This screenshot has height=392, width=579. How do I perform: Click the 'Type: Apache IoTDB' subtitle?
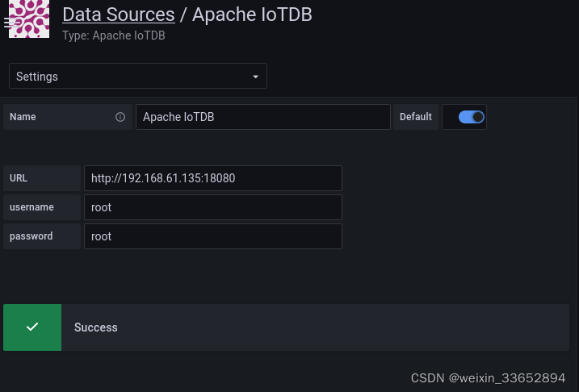pyautogui.click(x=114, y=35)
